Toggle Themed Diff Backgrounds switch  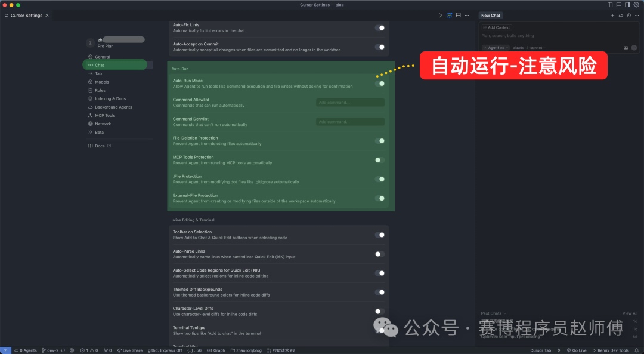click(x=379, y=293)
